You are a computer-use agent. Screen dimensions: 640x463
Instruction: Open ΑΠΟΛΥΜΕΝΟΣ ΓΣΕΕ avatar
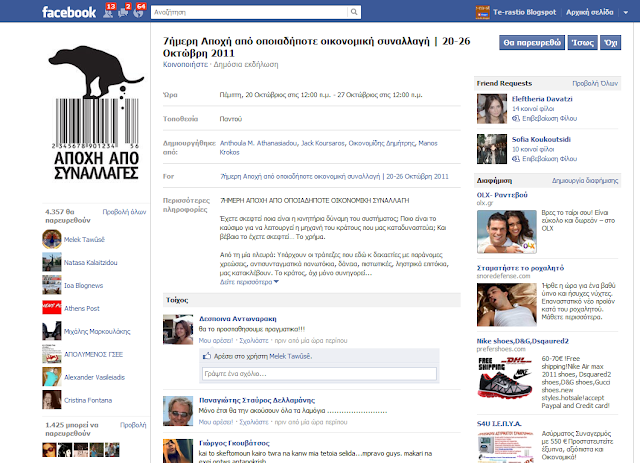pos(52,354)
